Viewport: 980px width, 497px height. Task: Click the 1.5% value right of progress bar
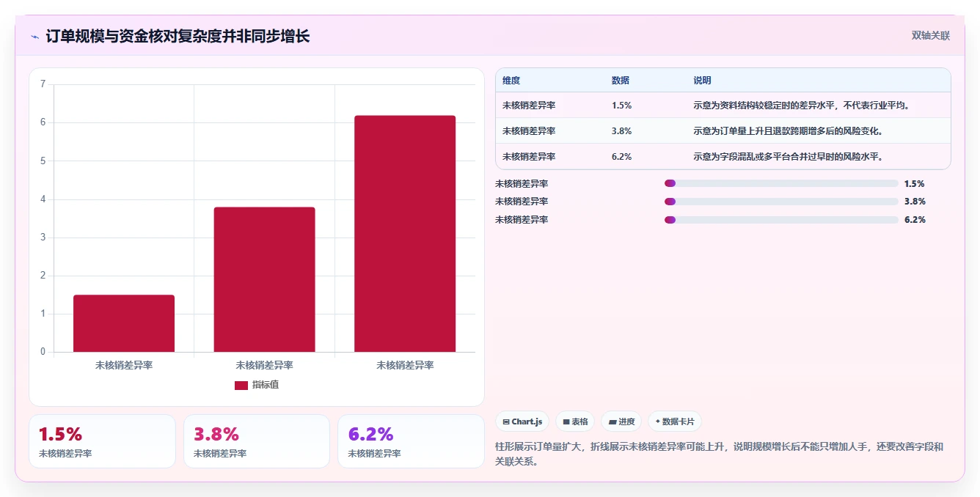pos(915,184)
